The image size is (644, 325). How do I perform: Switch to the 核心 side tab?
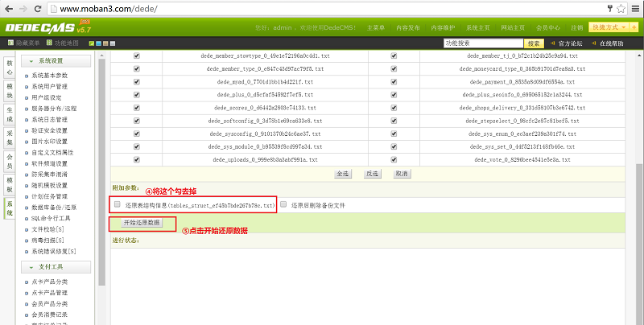coord(10,68)
